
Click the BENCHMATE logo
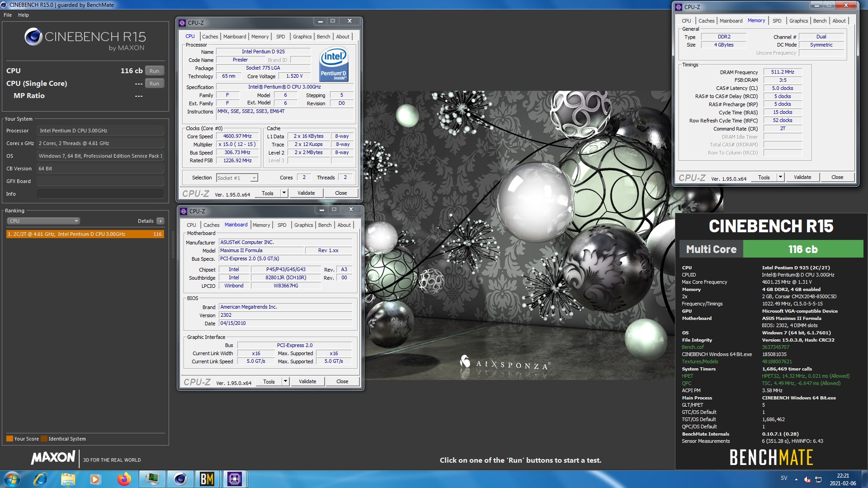tap(771, 458)
